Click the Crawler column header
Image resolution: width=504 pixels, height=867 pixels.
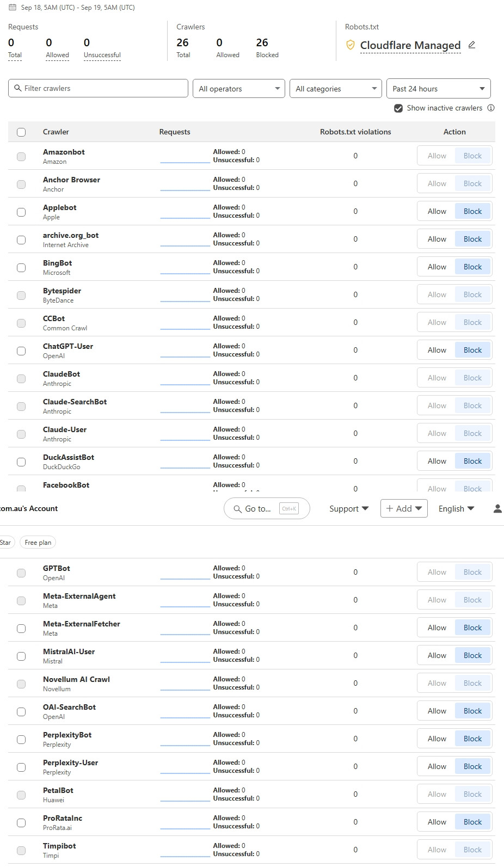pyautogui.click(x=56, y=132)
